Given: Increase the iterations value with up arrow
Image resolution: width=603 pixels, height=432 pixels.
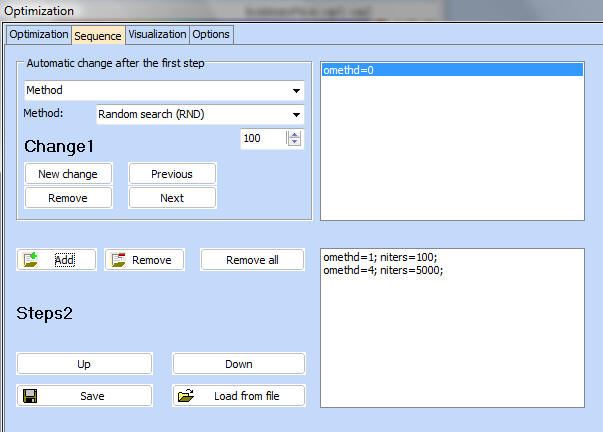Looking at the screenshot, I should [x=294, y=134].
